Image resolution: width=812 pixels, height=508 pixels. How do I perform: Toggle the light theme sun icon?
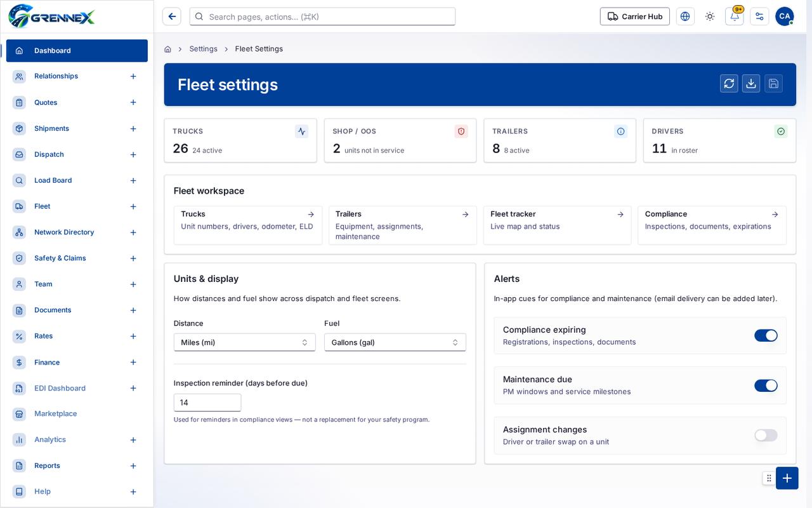tap(710, 17)
